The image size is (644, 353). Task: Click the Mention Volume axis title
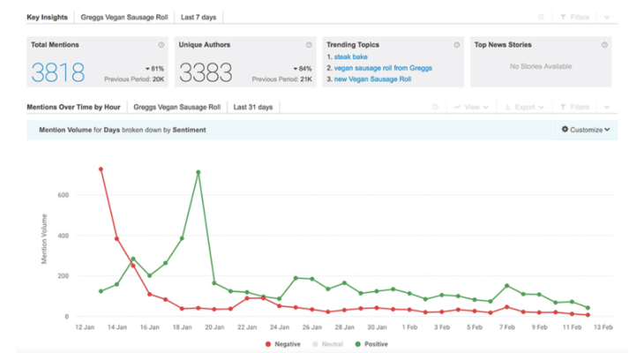[44, 239]
